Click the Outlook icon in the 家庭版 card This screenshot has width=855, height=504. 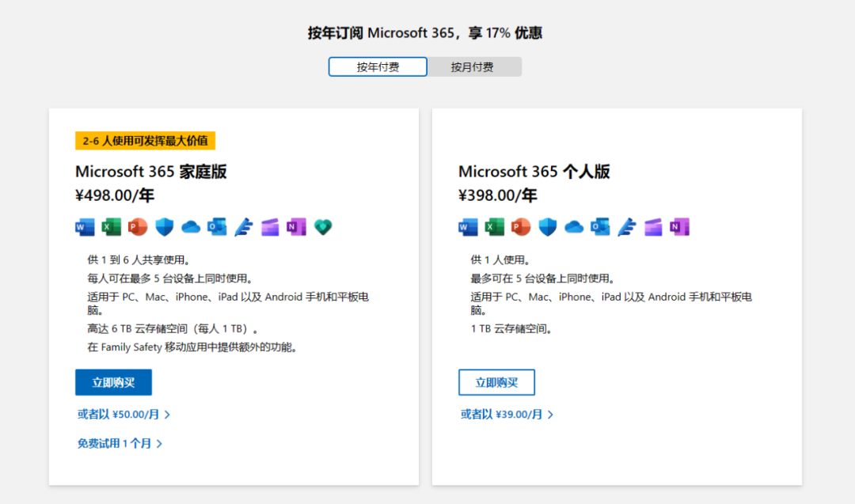click(217, 226)
